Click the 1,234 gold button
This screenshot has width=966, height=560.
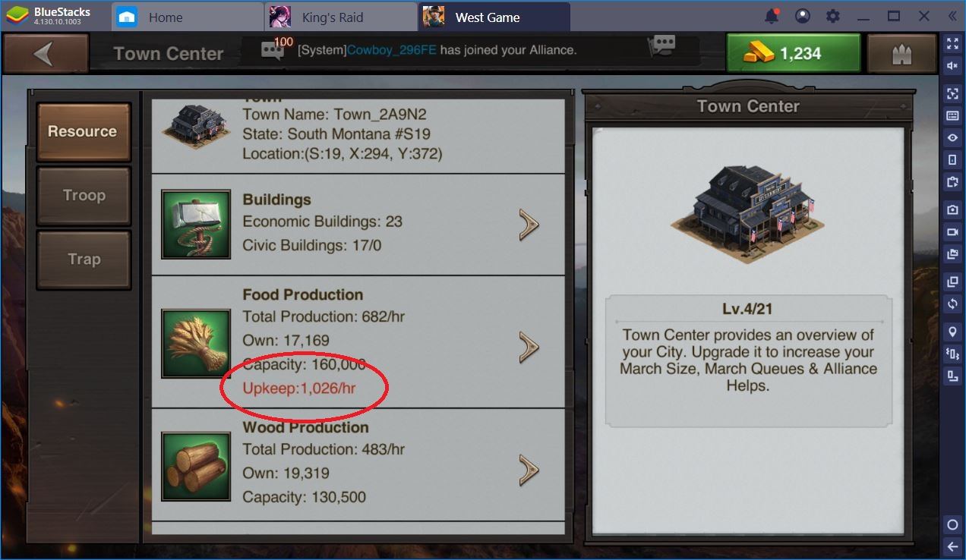coord(794,53)
